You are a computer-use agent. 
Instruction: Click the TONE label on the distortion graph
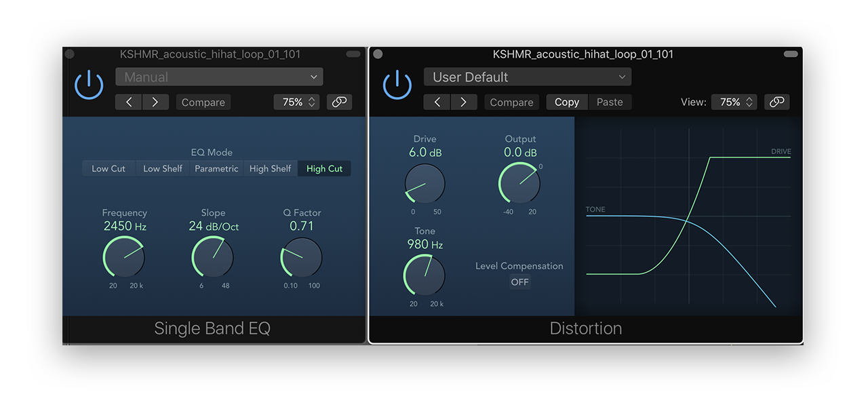click(595, 210)
